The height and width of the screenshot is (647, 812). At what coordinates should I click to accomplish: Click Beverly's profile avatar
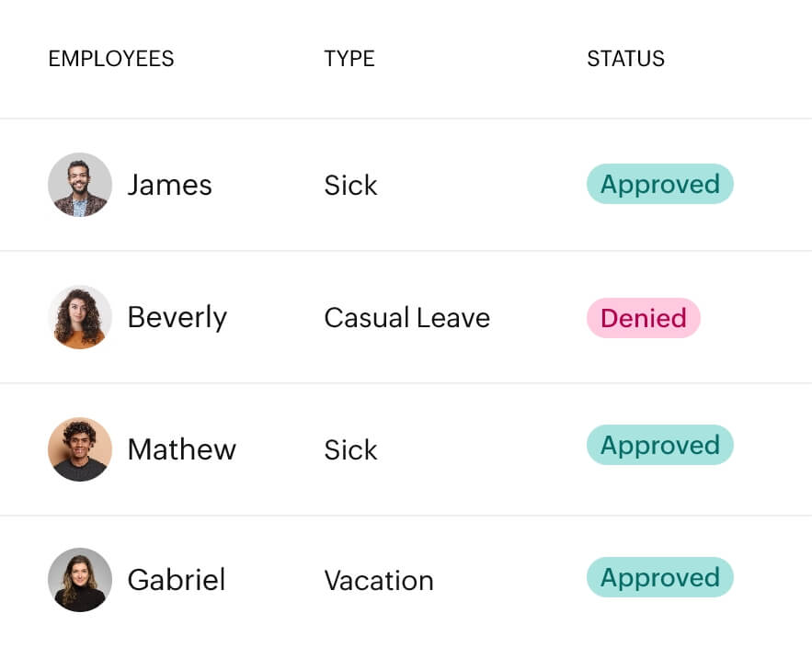(80, 317)
